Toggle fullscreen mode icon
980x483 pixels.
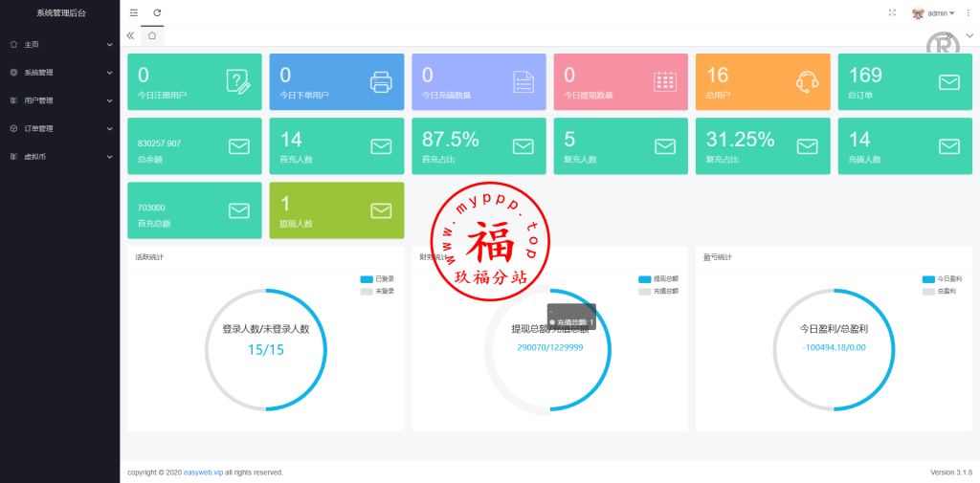[893, 12]
